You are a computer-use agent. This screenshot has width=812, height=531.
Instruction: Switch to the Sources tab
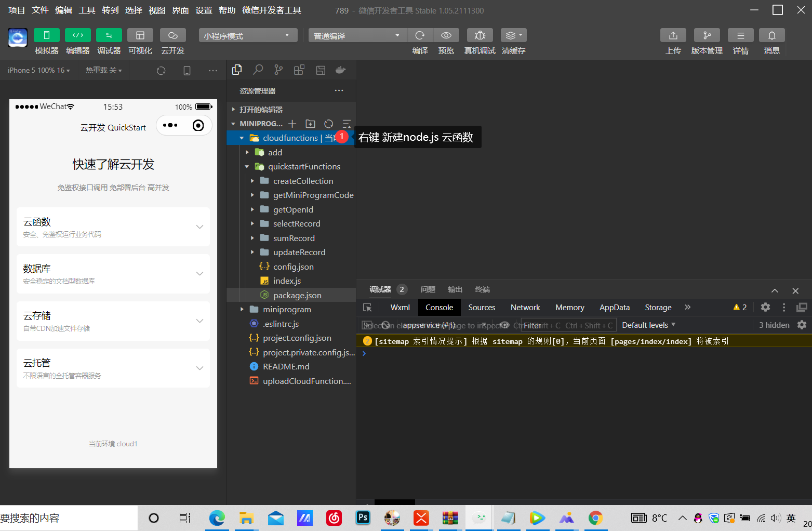(482, 308)
